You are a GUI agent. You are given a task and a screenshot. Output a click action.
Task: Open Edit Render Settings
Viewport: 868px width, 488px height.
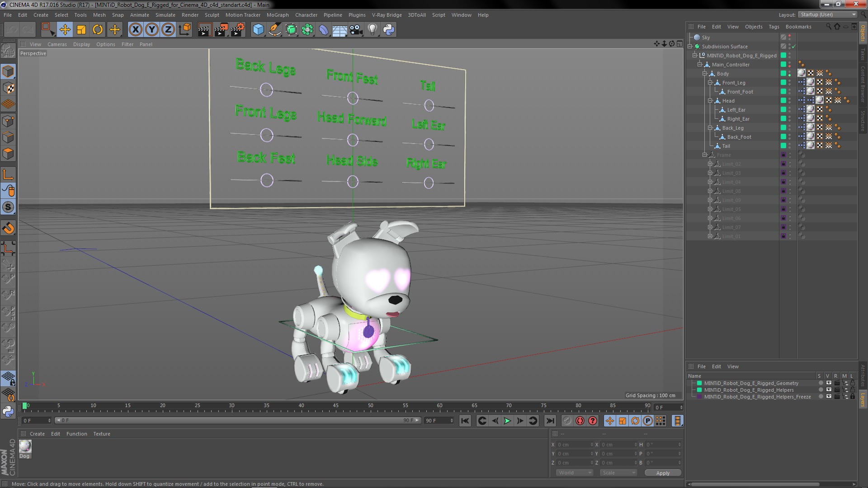tap(238, 30)
